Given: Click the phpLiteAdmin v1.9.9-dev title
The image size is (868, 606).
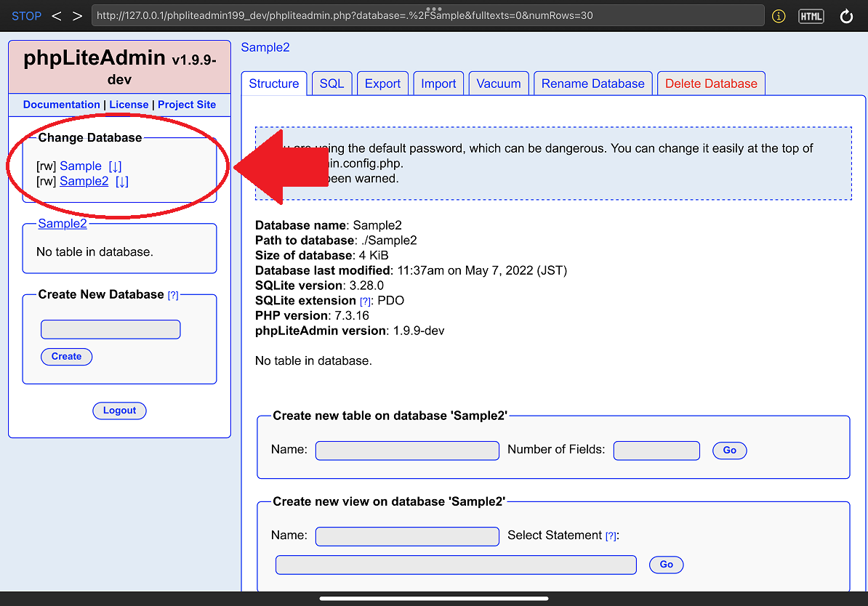Looking at the screenshot, I should [119, 66].
